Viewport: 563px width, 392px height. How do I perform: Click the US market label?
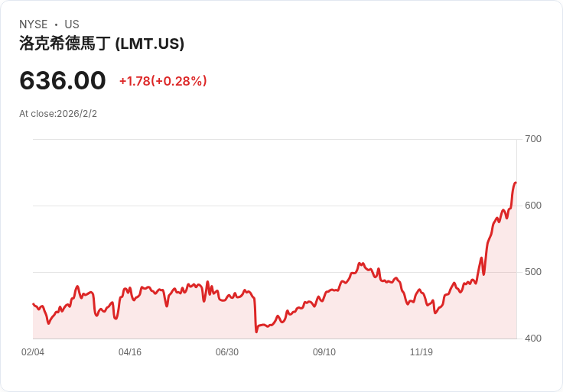pyautogui.click(x=72, y=24)
